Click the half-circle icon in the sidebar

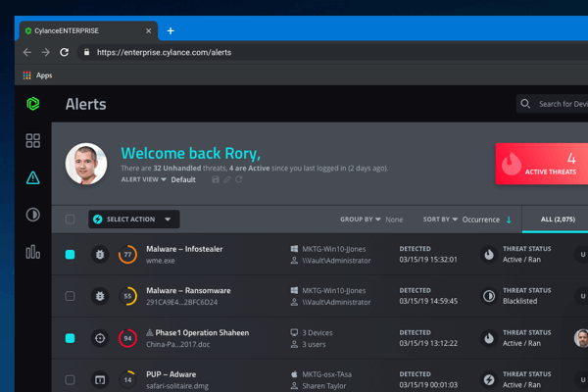point(32,215)
